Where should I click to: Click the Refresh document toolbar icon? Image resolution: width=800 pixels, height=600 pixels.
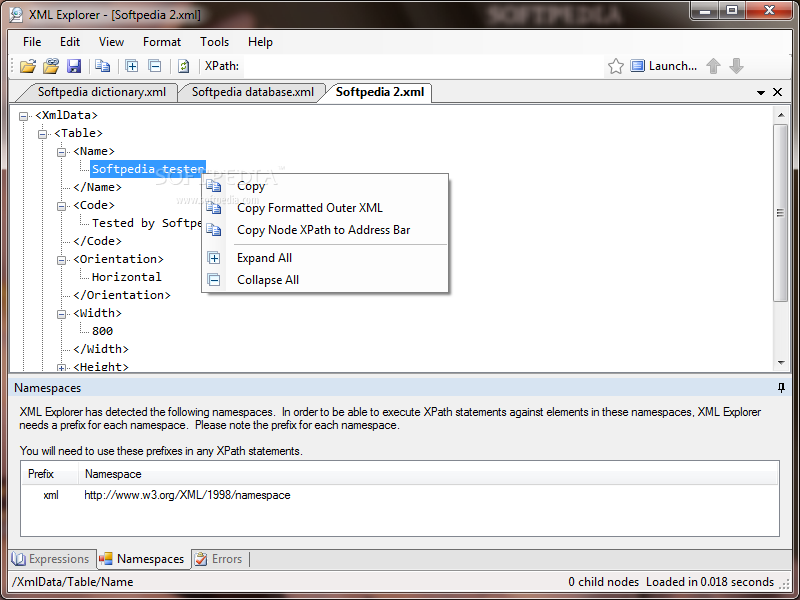pos(183,66)
